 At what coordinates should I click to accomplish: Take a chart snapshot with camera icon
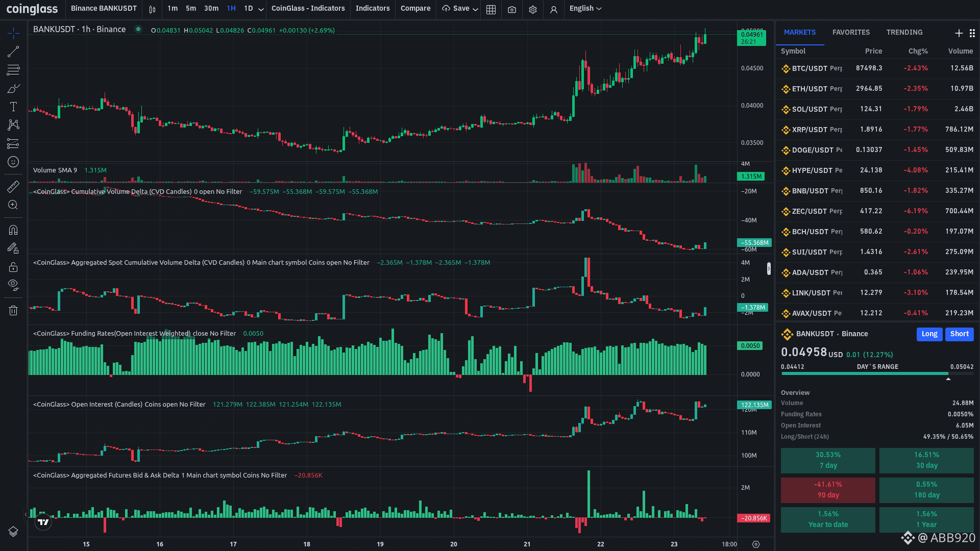point(512,9)
